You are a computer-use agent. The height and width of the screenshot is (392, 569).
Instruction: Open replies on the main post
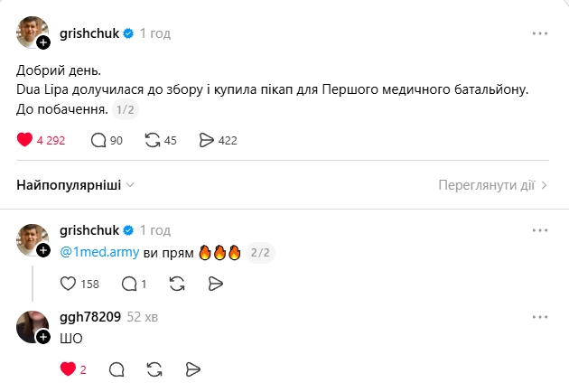pos(99,140)
